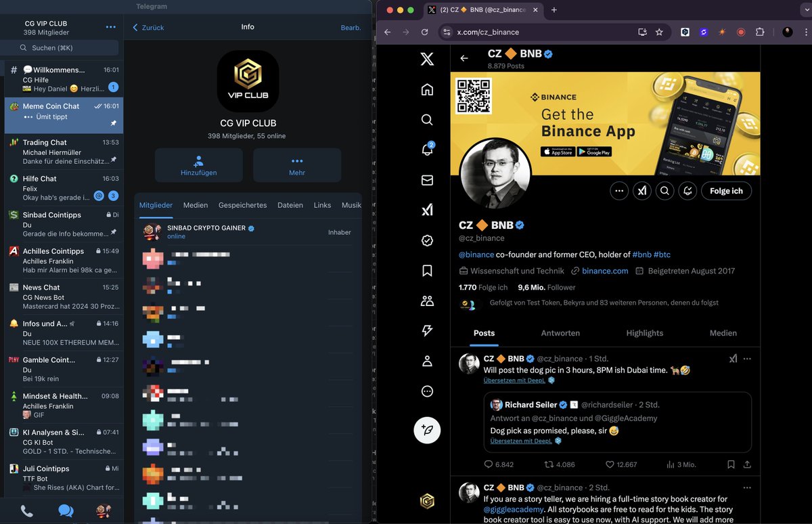This screenshot has height=524, width=812.
Task: Enable post notifications with the profile bell
Action: point(687,190)
